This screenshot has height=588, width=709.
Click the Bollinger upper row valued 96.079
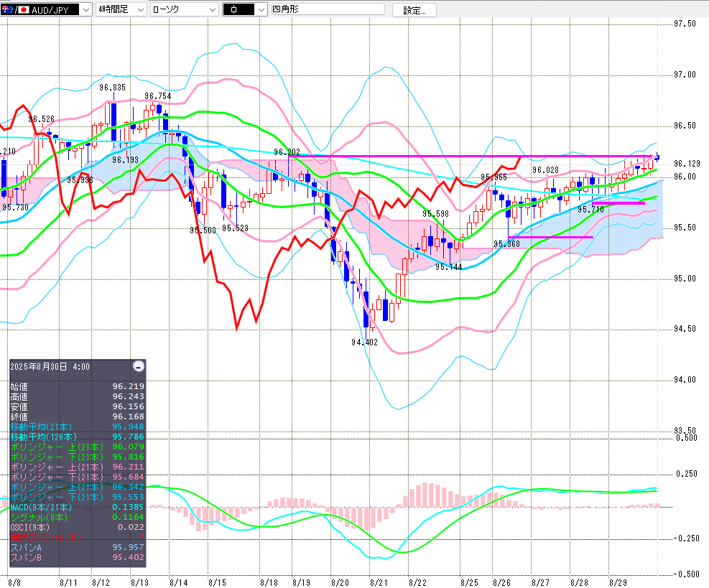pos(78,447)
